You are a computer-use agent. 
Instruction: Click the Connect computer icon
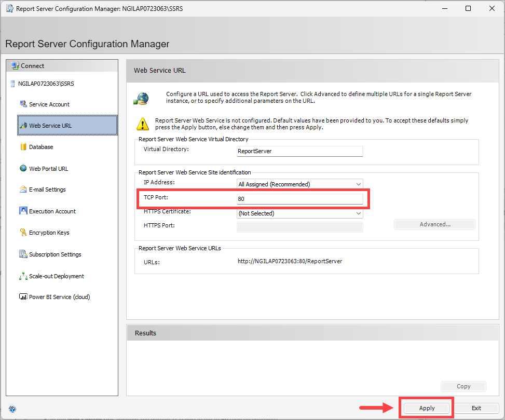point(15,66)
